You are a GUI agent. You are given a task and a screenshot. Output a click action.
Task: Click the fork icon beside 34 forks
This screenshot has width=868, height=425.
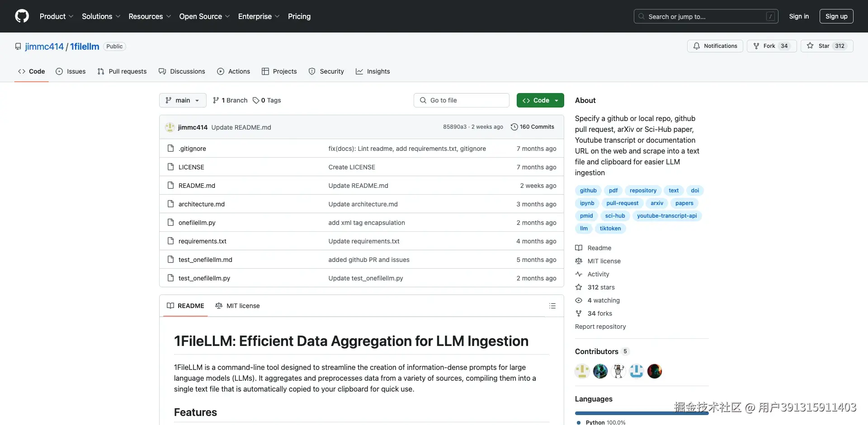(579, 313)
